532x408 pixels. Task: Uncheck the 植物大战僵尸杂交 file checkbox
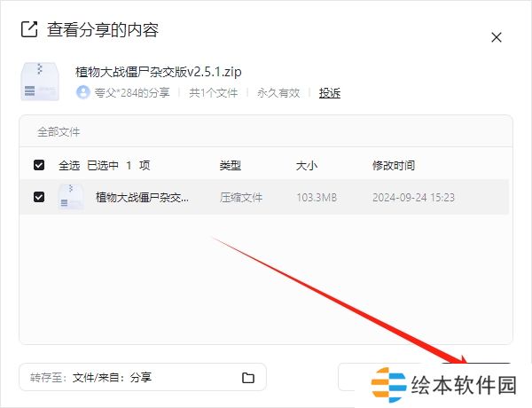click(x=39, y=197)
